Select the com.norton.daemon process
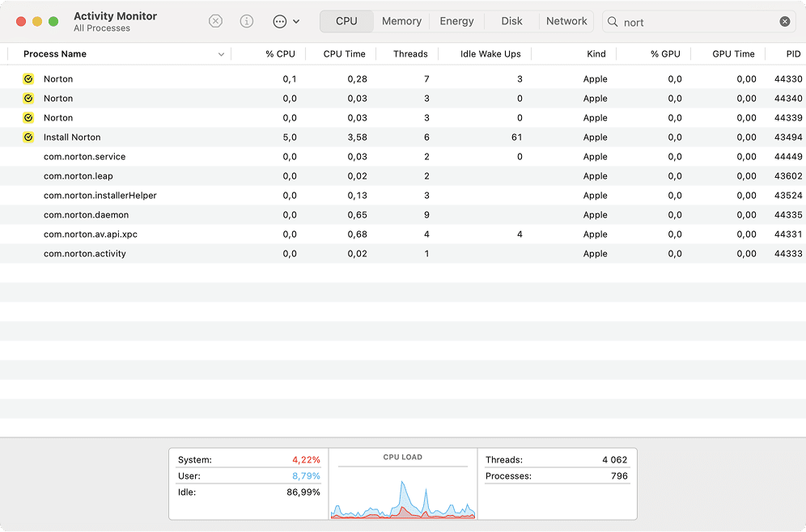Image resolution: width=806 pixels, height=532 pixels. (403, 215)
